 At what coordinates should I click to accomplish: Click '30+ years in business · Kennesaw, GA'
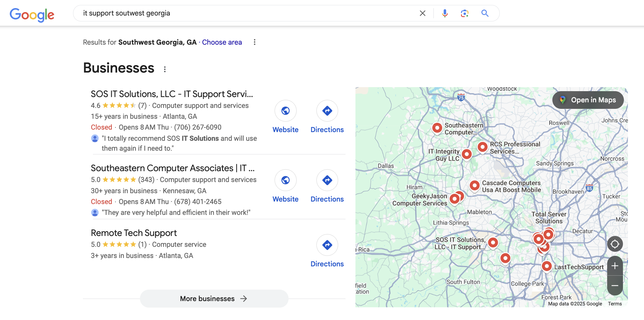click(149, 191)
